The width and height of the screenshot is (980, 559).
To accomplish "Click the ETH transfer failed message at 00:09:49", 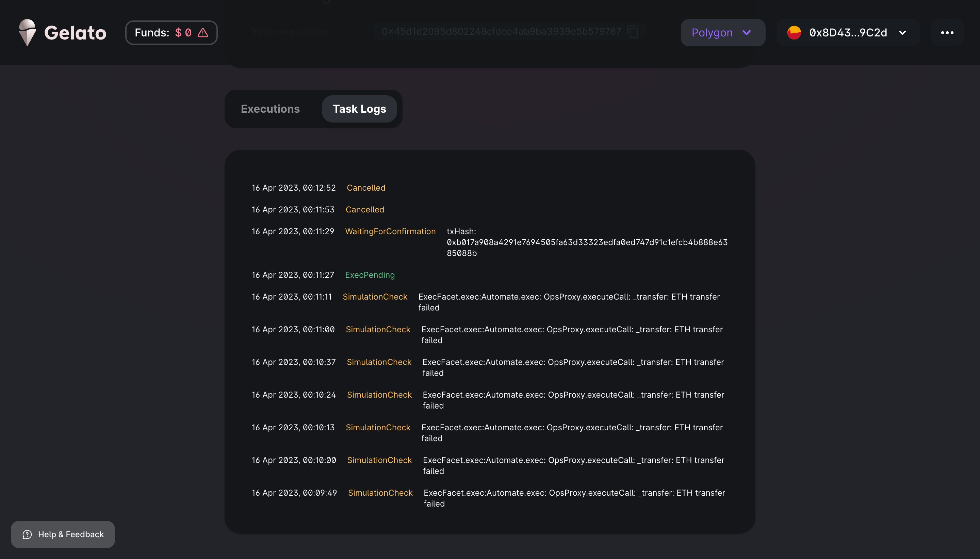I will pos(574,498).
